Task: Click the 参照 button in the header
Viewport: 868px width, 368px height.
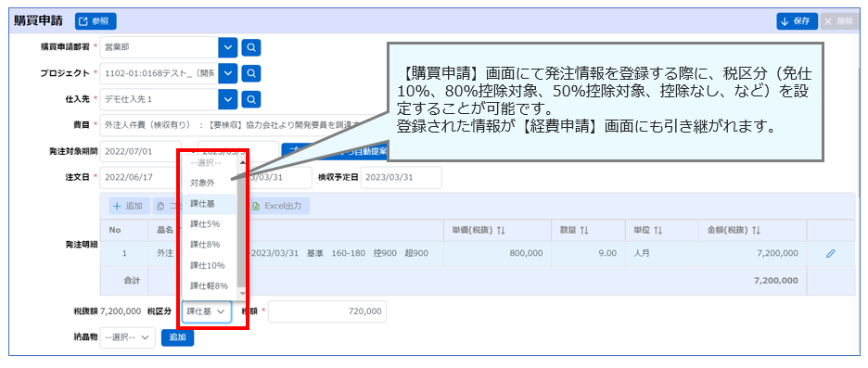Action: tap(96, 21)
